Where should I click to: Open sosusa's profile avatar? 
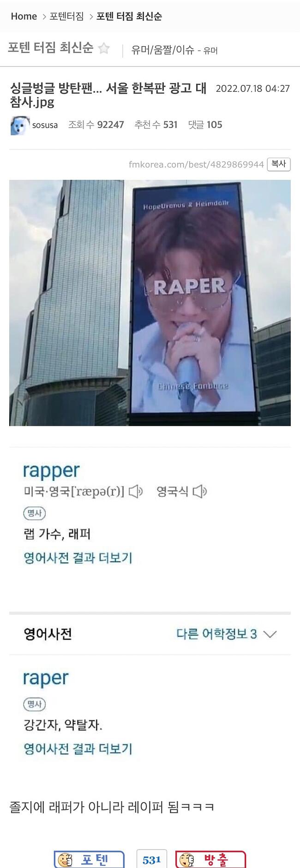pyautogui.click(x=20, y=125)
